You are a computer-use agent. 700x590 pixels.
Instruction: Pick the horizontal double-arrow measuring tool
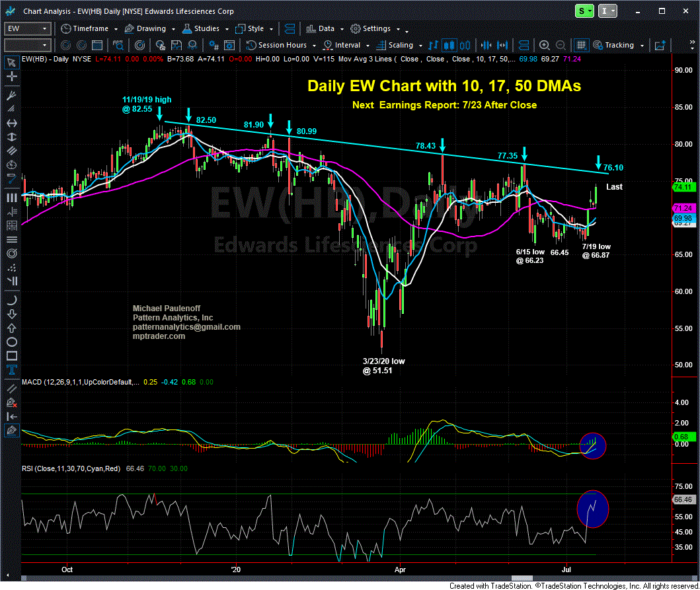pos(12,123)
